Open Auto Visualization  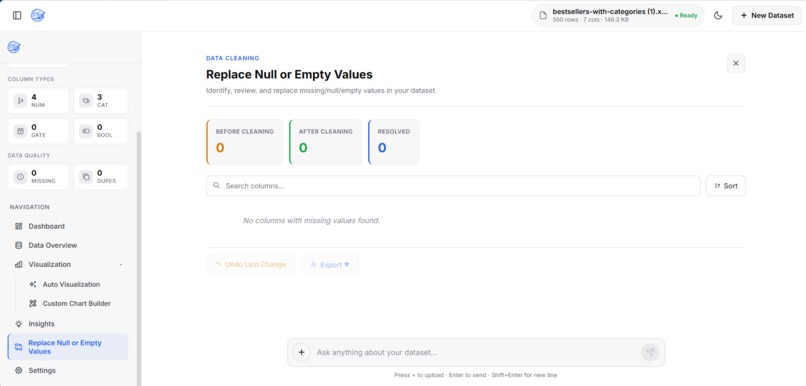pyautogui.click(x=71, y=284)
